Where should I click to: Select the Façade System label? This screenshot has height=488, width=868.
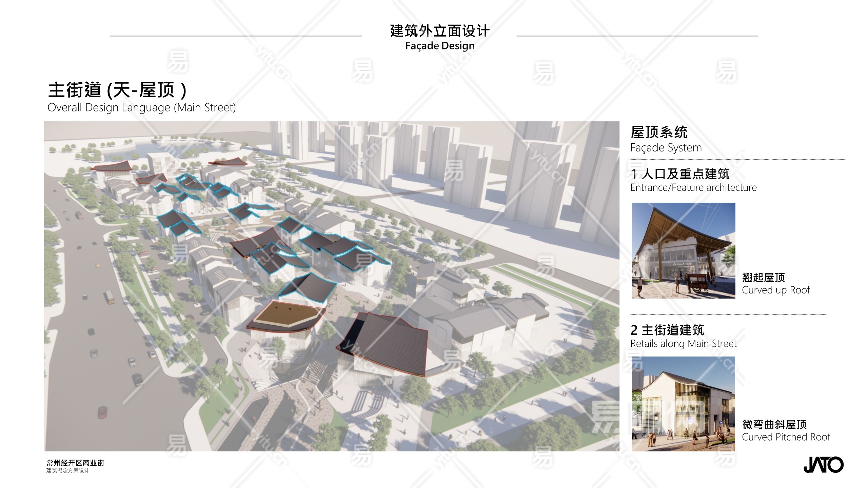[666, 148]
